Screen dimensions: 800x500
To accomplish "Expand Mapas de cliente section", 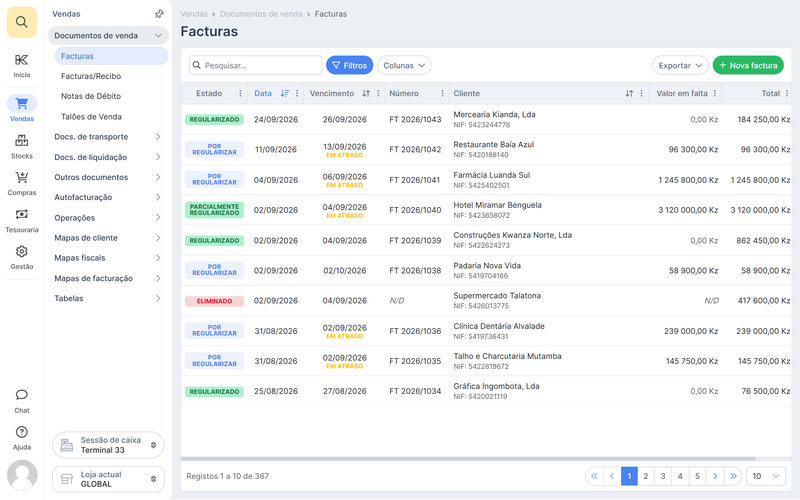I will pyautogui.click(x=108, y=238).
